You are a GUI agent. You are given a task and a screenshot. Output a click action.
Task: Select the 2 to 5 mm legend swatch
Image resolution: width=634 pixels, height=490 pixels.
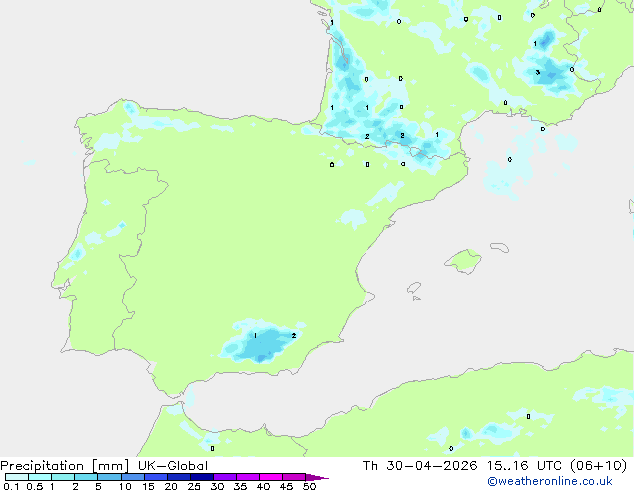pyautogui.click(x=86, y=477)
